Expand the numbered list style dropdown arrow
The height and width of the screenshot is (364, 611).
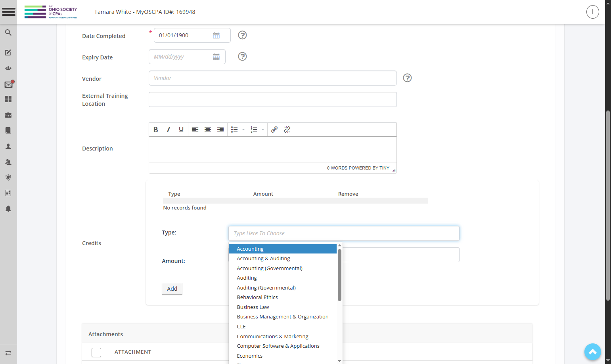(x=263, y=130)
